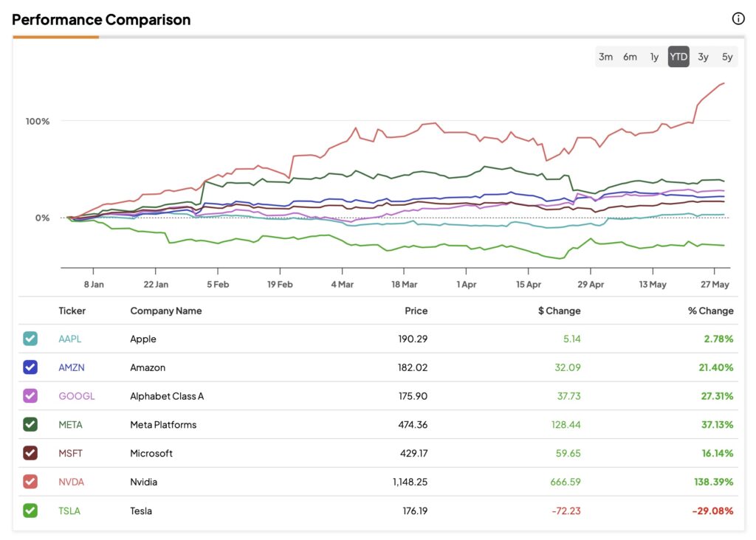Screen dimensions: 756x540
Task: Click the Company Name column header
Action: point(166,311)
